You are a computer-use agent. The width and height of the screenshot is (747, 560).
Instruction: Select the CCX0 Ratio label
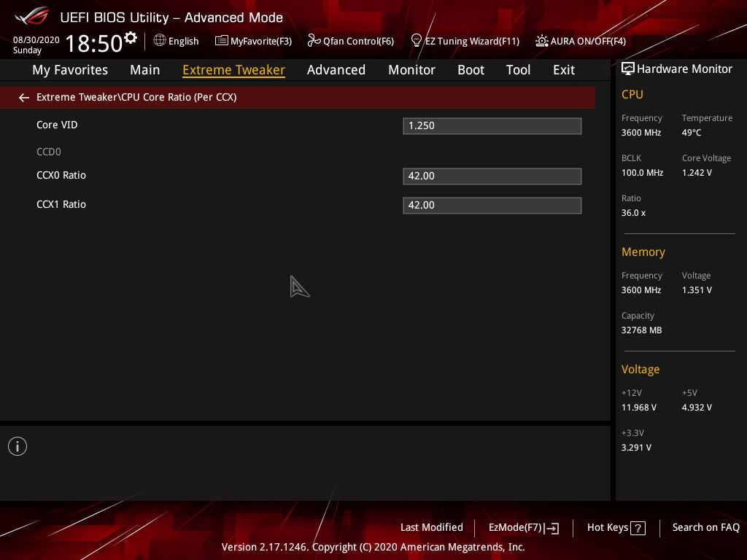tap(61, 175)
